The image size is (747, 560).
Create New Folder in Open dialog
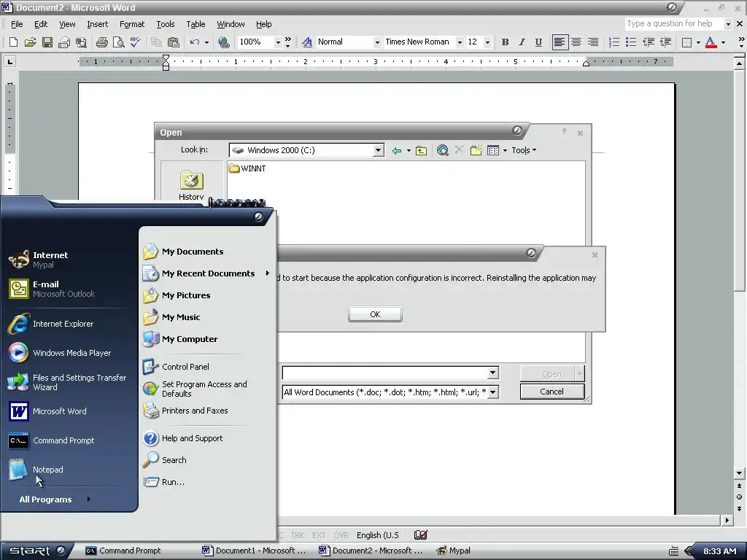click(x=476, y=150)
